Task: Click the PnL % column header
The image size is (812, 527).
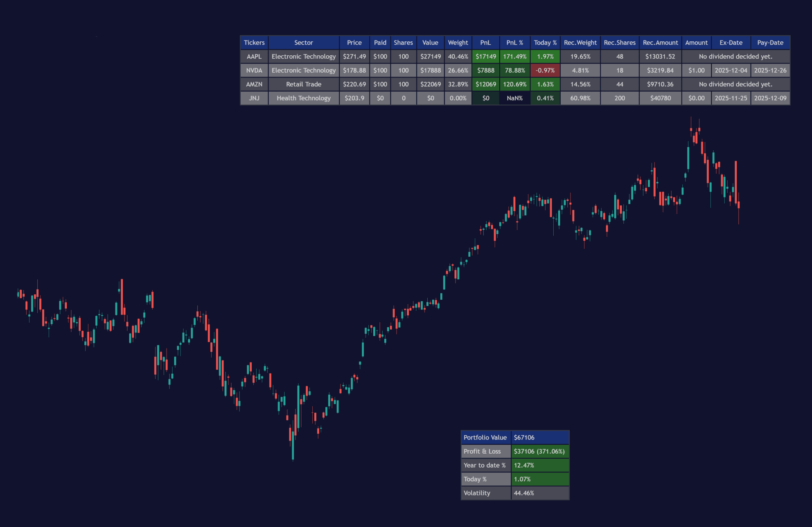Action: 514,43
